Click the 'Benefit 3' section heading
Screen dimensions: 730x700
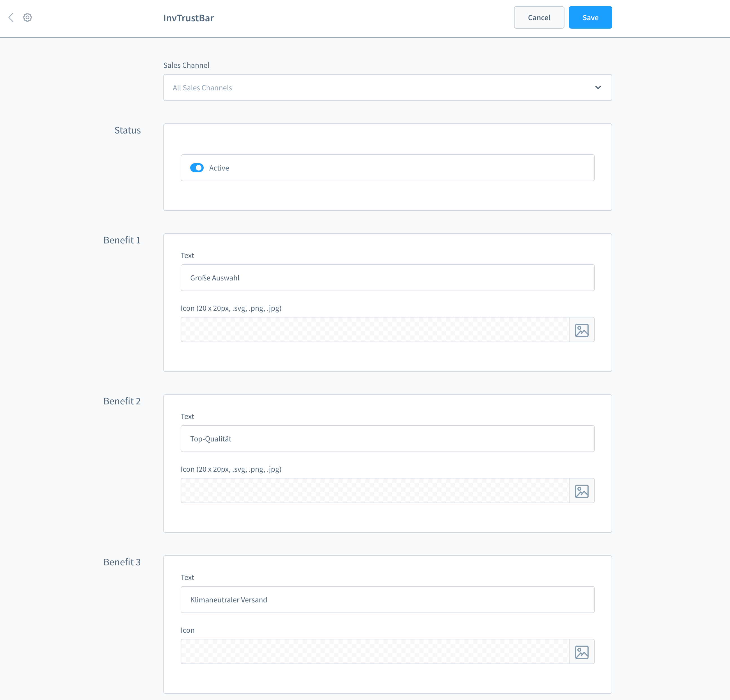122,562
